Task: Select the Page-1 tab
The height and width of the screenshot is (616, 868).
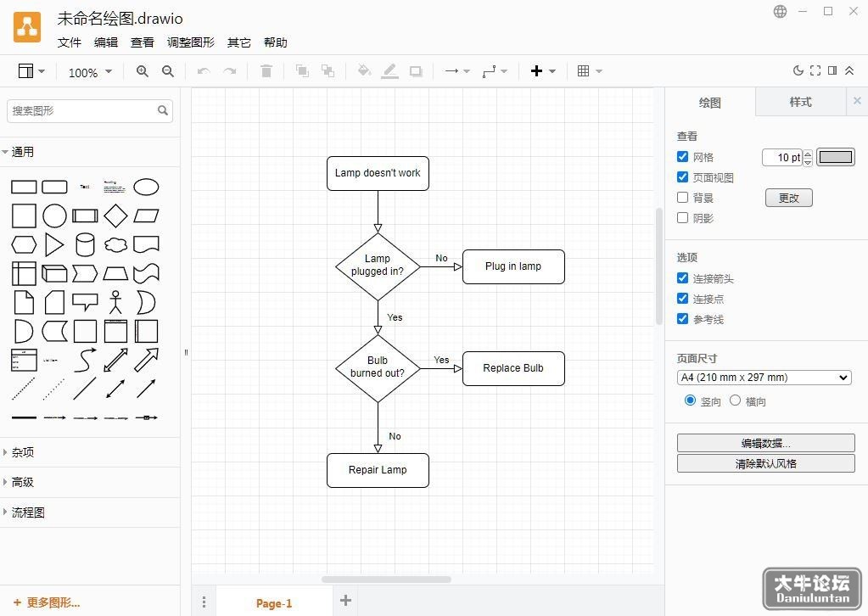Action: click(x=274, y=603)
